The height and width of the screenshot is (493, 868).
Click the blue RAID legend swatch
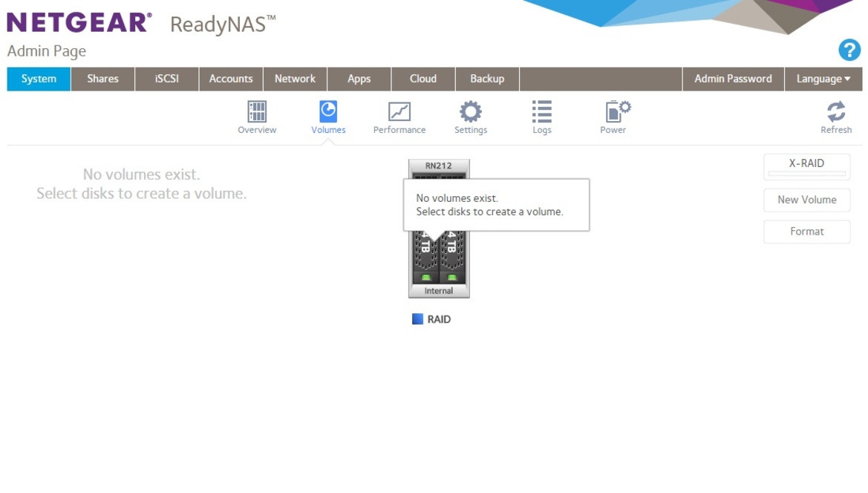click(417, 319)
